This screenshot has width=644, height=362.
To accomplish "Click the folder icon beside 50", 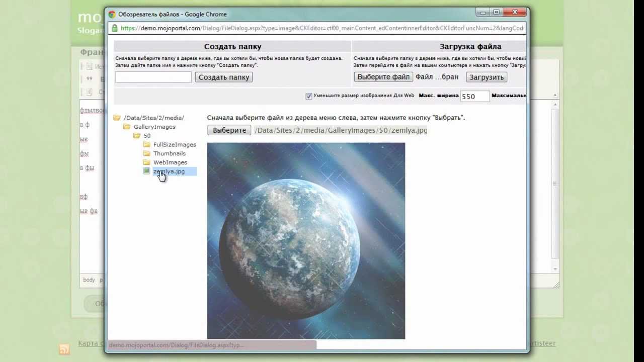I will [x=137, y=136].
